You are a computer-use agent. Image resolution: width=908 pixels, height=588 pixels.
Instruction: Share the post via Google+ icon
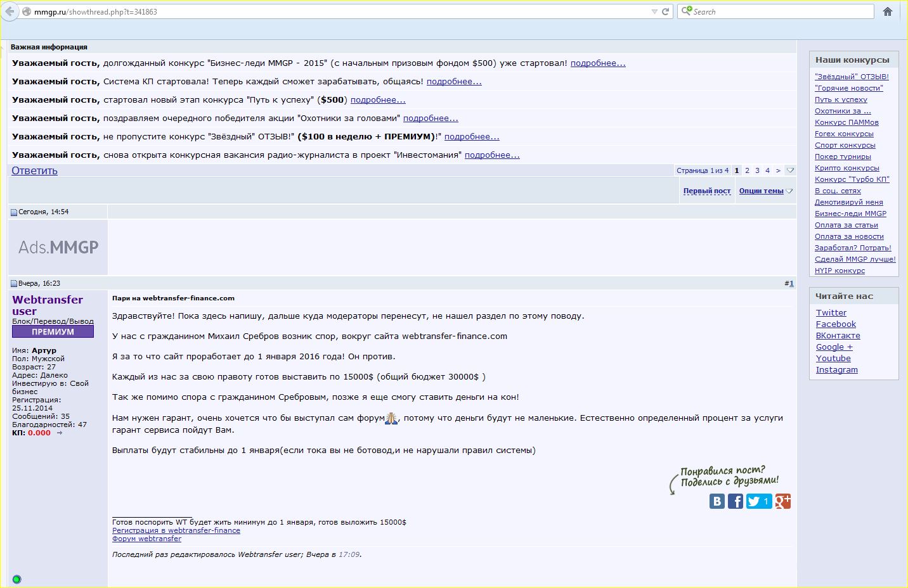tap(782, 501)
